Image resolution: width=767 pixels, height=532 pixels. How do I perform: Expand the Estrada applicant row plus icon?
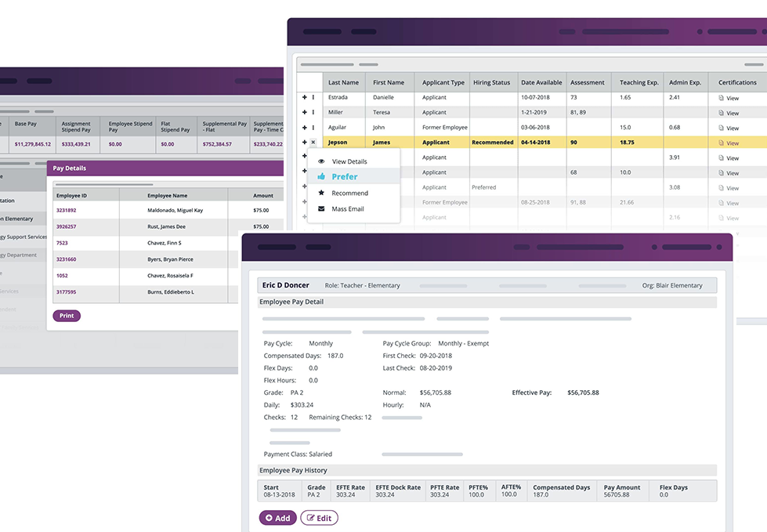pos(305,97)
